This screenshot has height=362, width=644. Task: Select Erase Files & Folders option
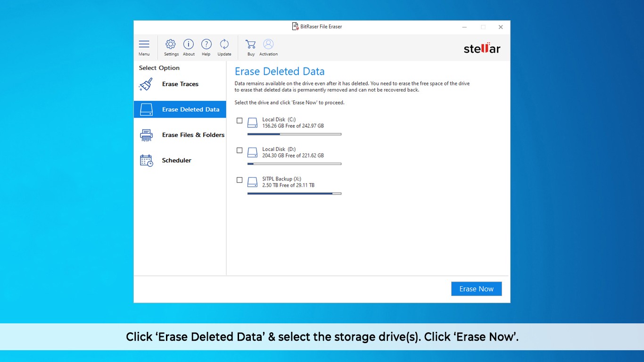pos(180,135)
